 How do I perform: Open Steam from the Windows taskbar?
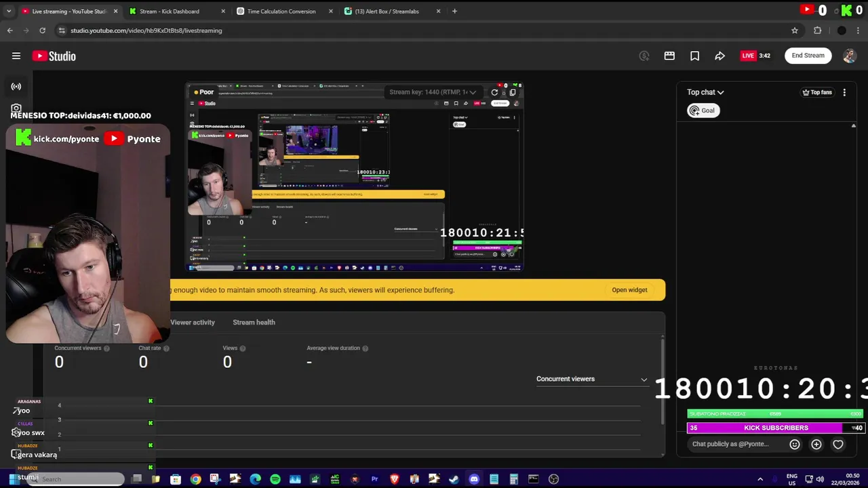tap(454, 479)
